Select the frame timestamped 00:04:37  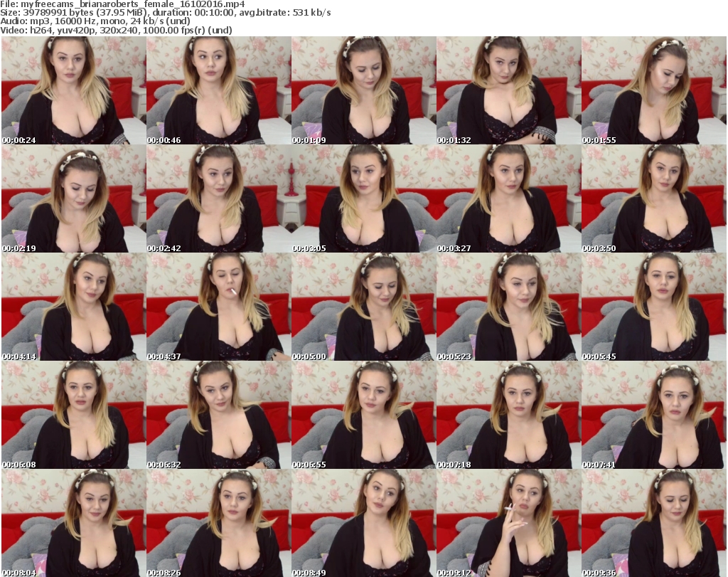[x=218, y=307]
